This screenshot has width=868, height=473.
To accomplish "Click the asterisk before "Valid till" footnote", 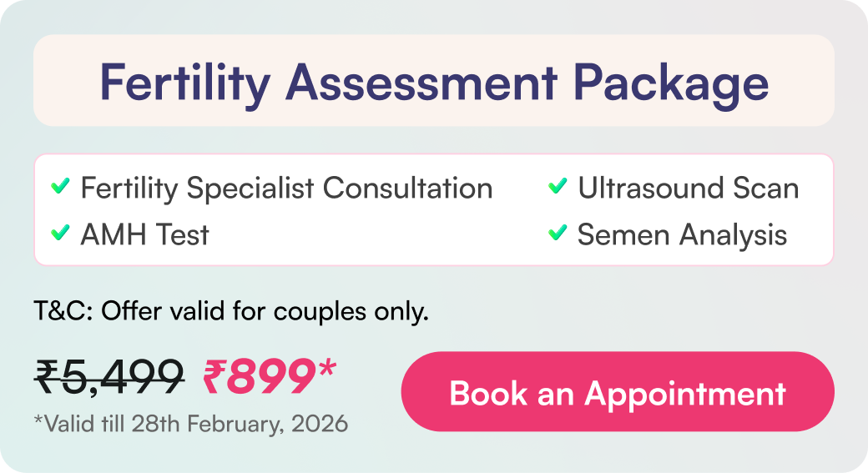I will (38, 420).
